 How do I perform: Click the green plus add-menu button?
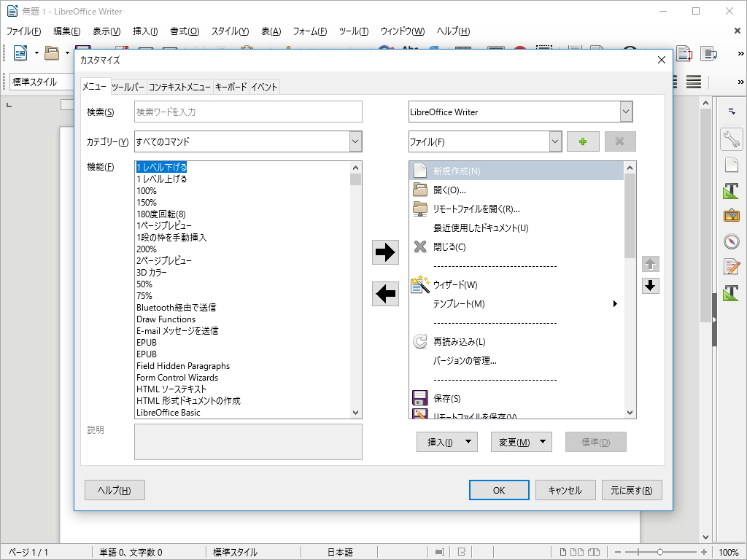[x=583, y=141]
